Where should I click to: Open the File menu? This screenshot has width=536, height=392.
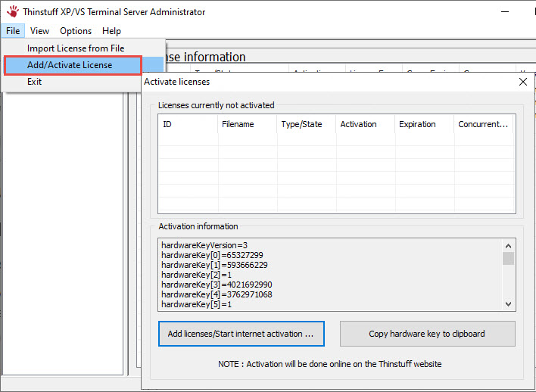[13, 31]
